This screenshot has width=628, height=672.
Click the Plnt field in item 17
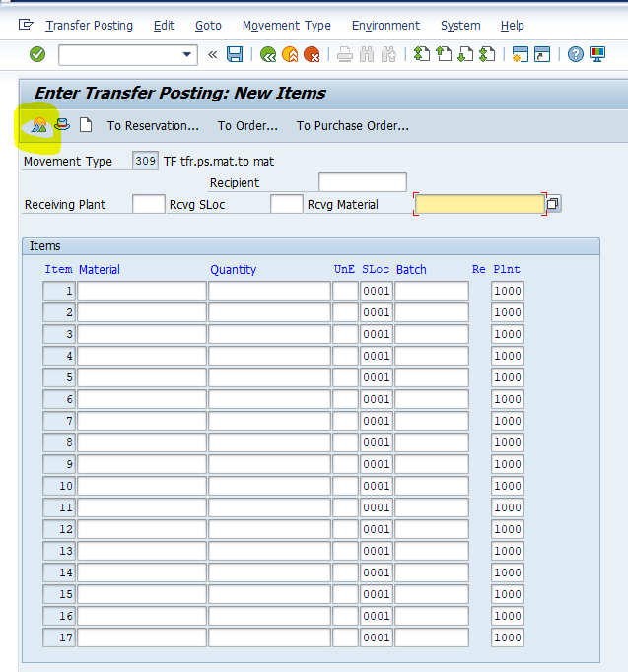pyautogui.click(x=508, y=638)
